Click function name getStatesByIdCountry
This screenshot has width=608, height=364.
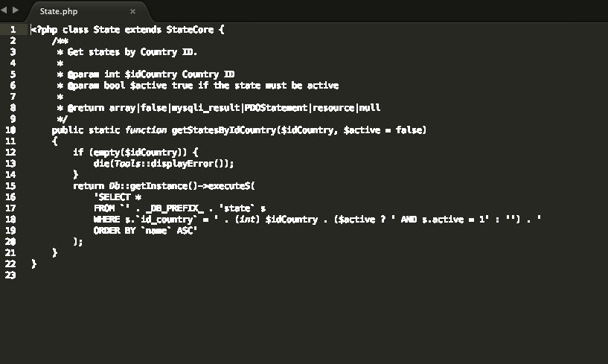click(x=224, y=130)
